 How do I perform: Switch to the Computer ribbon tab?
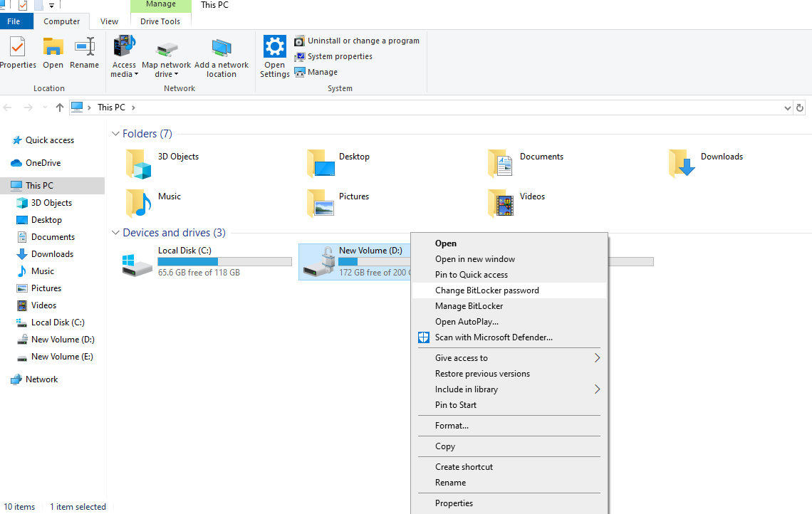click(62, 21)
